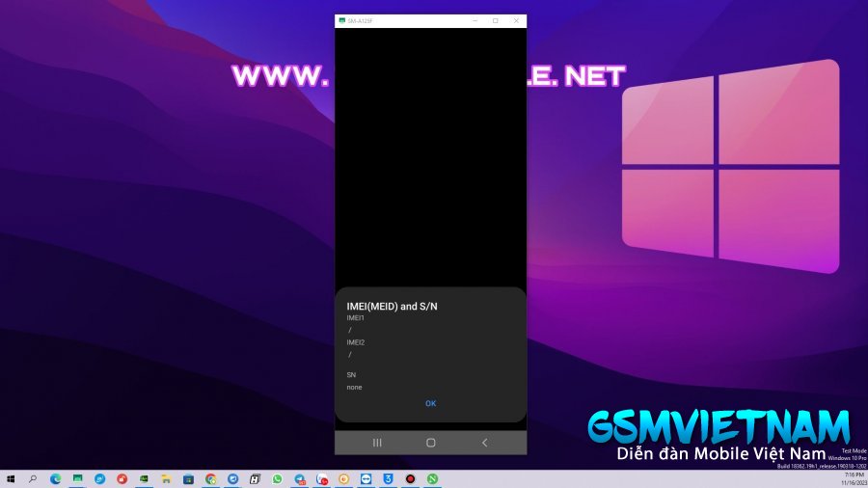The image size is (868, 488).
Task: Click the blue 3 shield taskbar icon
Action: (388, 479)
